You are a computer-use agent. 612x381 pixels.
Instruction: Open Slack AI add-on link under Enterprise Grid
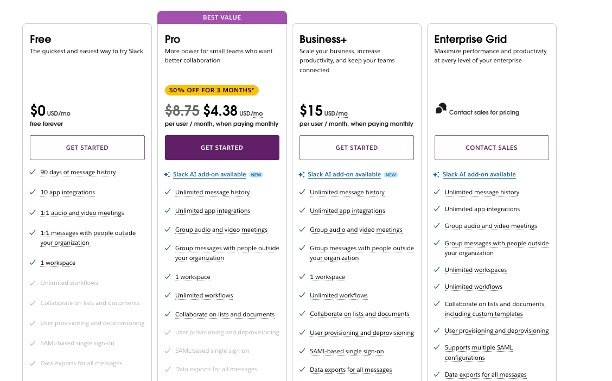(x=479, y=174)
